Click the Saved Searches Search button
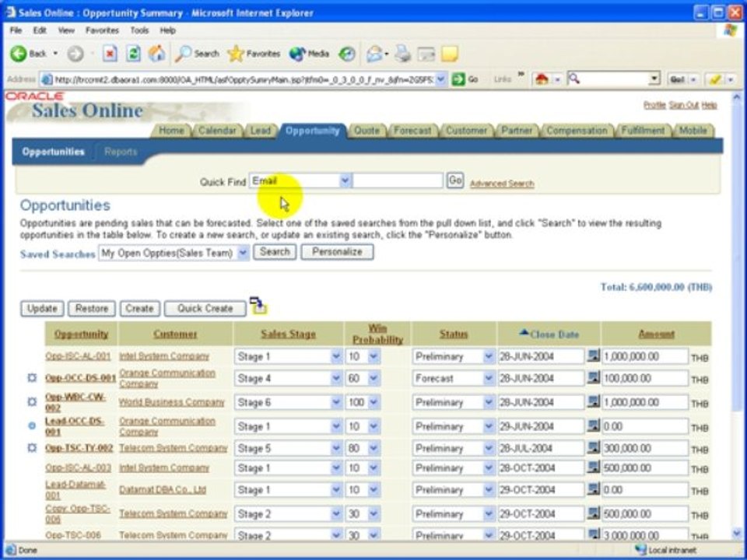 (x=275, y=252)
